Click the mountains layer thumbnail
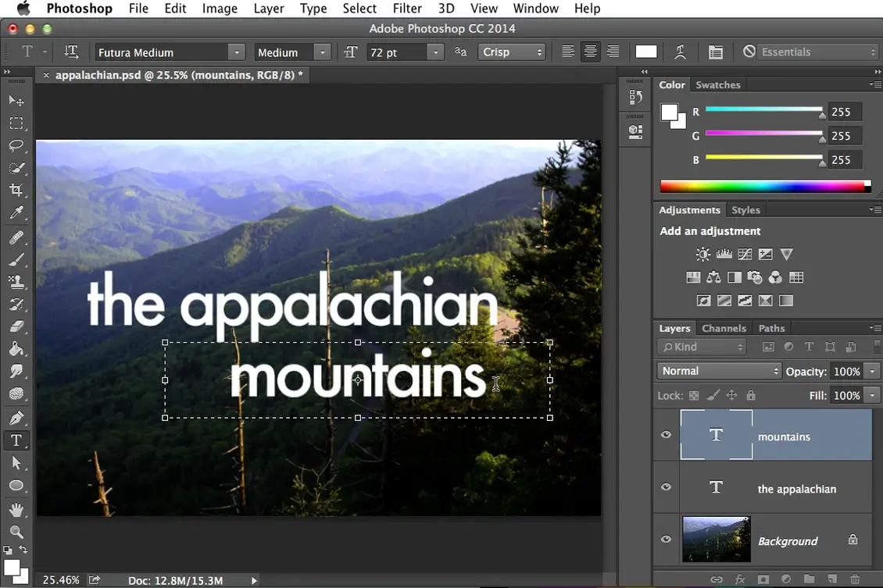Viewport: 883px width, 588px height. [x=717, y=435]
